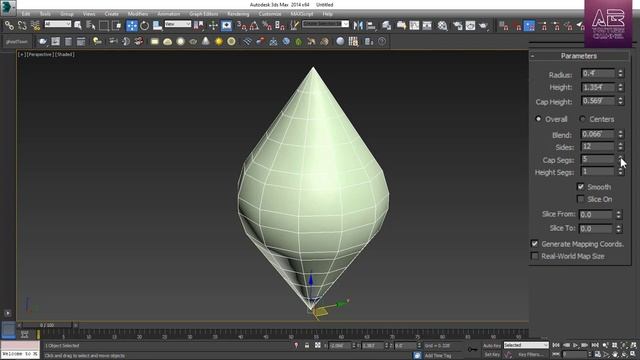
Task: Open the ghostTown dropdown in second toolbar
Action: pyautogui.click(x=17, y=41)
